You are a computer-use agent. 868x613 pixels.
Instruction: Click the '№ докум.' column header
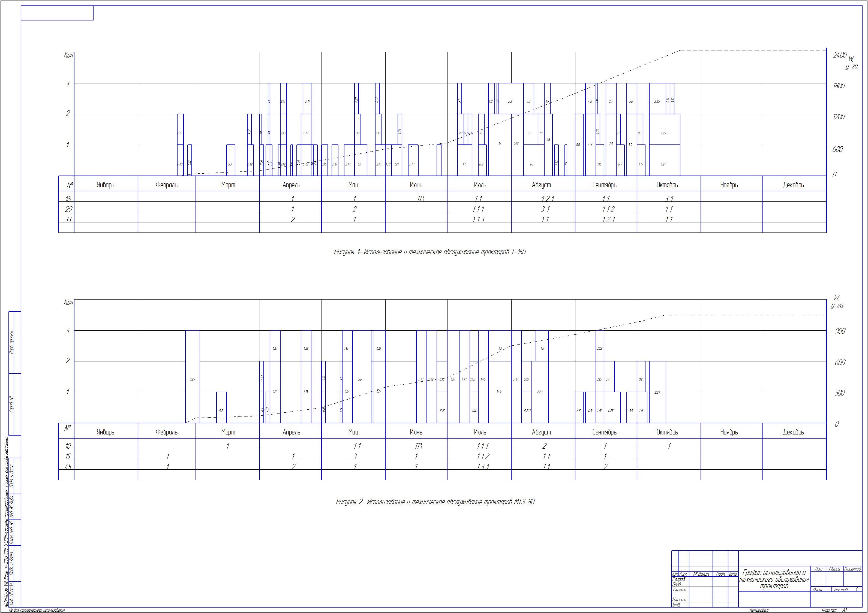tap(701, 574)
